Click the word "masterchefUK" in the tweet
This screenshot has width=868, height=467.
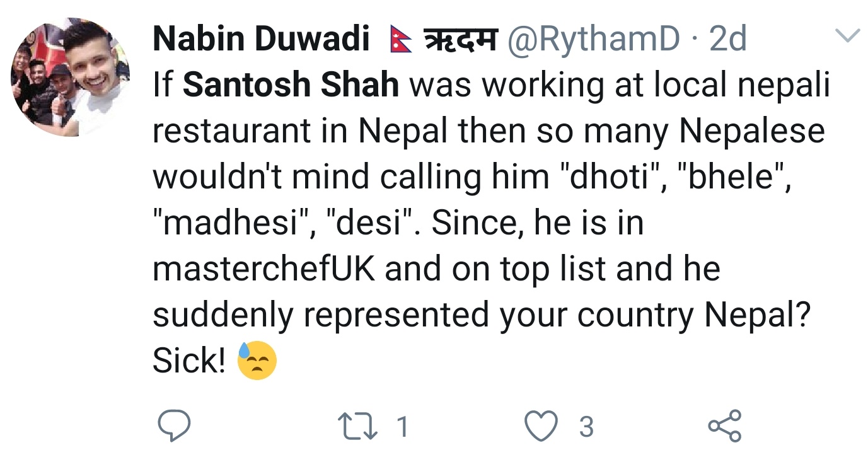coord(264,269)
